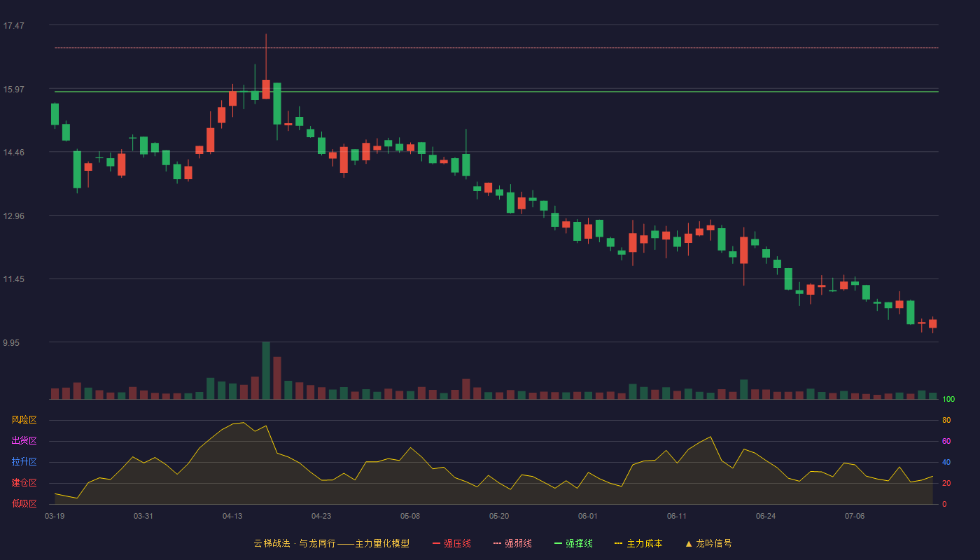Toggle the 强弱线 legend series
This screenshot has width=980, height=560.
pos(512,543)
